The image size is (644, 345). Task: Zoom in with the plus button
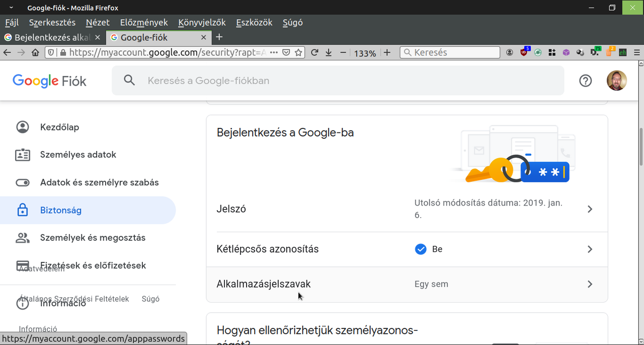pos(387,52)
